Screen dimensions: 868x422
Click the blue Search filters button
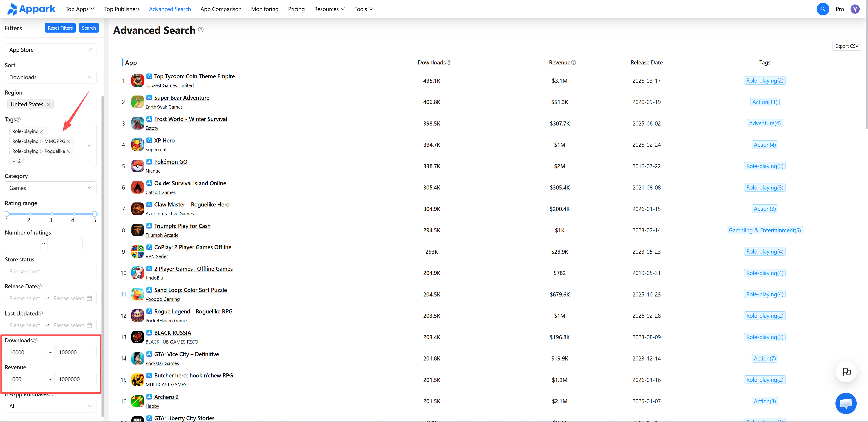point(89,28)
